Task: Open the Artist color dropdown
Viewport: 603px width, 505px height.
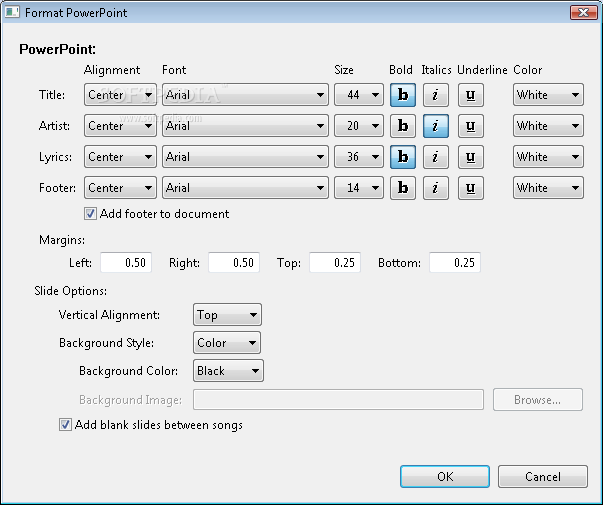Action: click(x=548, y=126)
